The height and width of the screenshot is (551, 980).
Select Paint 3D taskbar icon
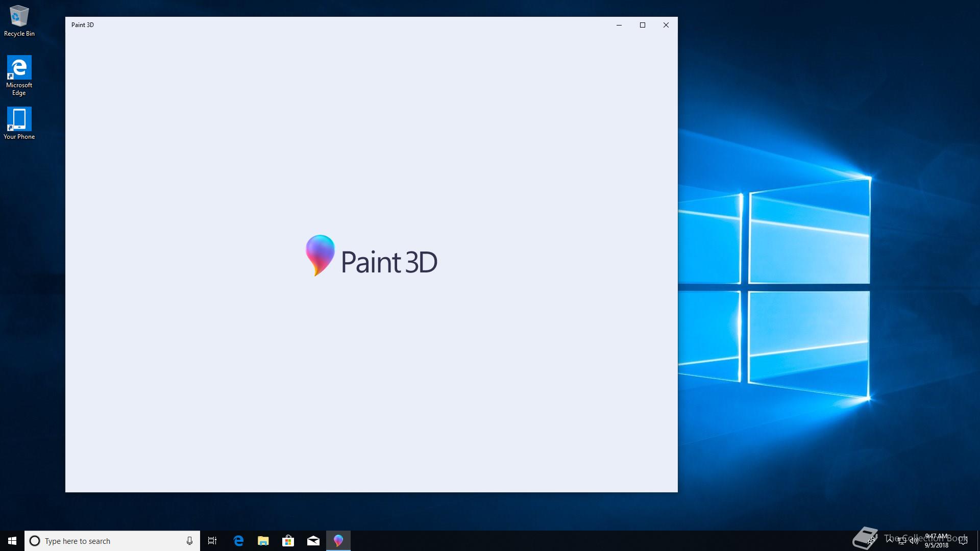pyautogui.click(x=338, y=541)
